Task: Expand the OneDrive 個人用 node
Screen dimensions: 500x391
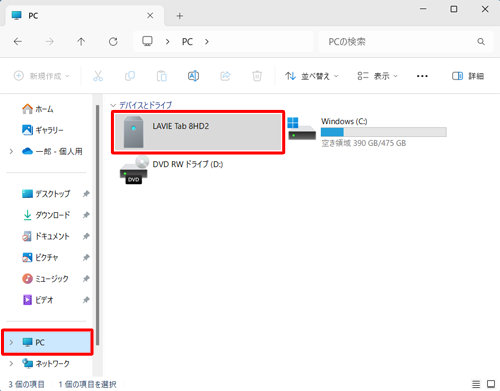Action: [12, 151]
